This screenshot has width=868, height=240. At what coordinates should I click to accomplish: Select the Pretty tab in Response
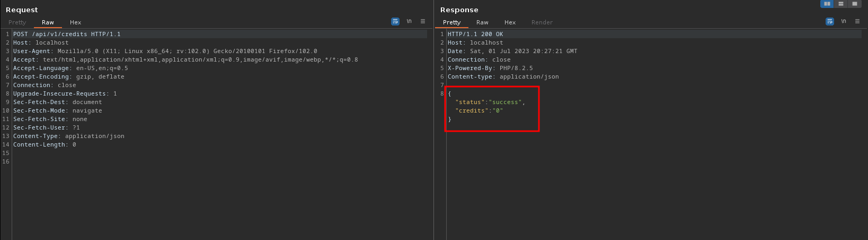pyautogui.click(x=451, y=22)
